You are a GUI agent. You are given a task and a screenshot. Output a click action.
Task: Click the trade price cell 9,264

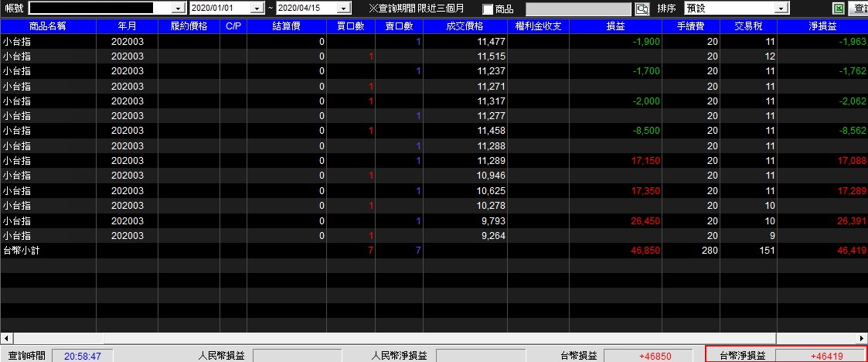[x=493, y=236]
